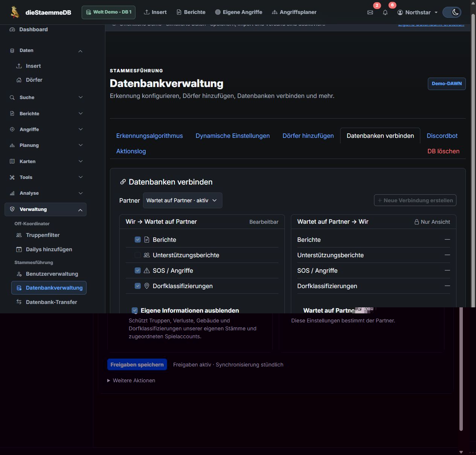Open the Aktionslog tab
The image size is (476, 455).
coord(131,151)
